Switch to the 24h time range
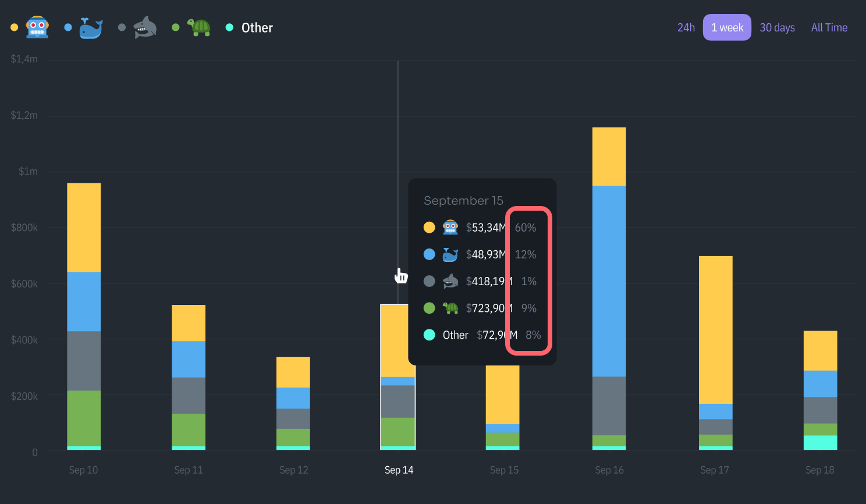 click(686, 27)
